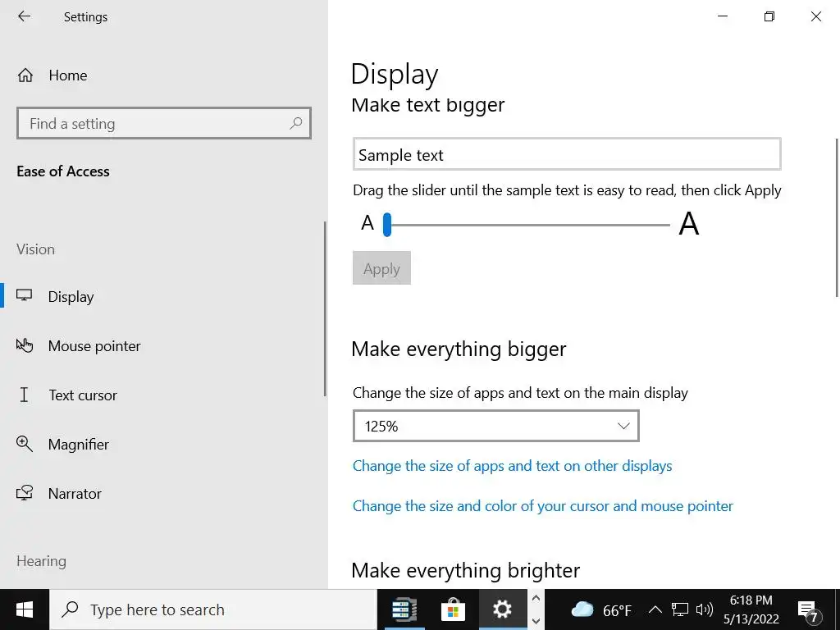Open the Home settings page

[67, 75]
